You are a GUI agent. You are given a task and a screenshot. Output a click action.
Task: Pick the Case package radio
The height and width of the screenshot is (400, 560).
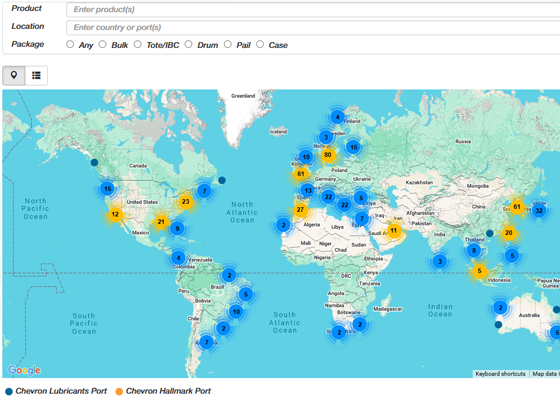pos(260,44)
